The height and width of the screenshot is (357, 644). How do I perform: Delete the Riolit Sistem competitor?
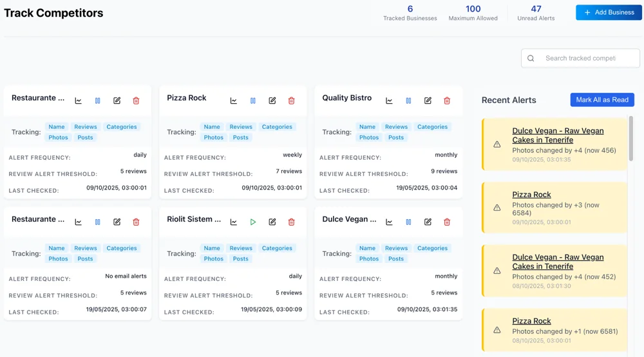292,222
